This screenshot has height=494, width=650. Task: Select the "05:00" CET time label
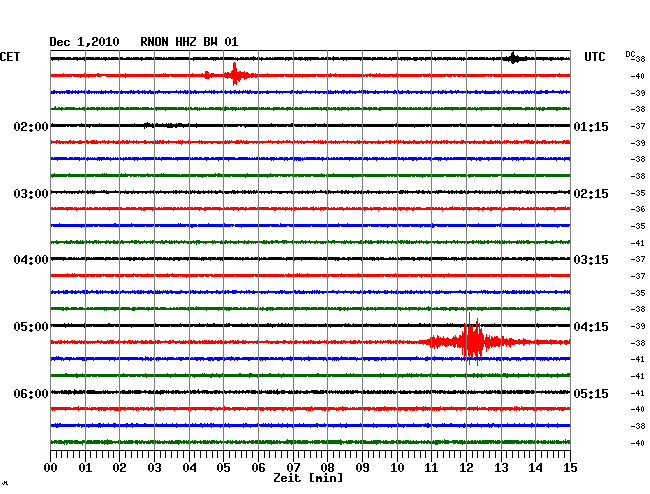click(31, 327)
